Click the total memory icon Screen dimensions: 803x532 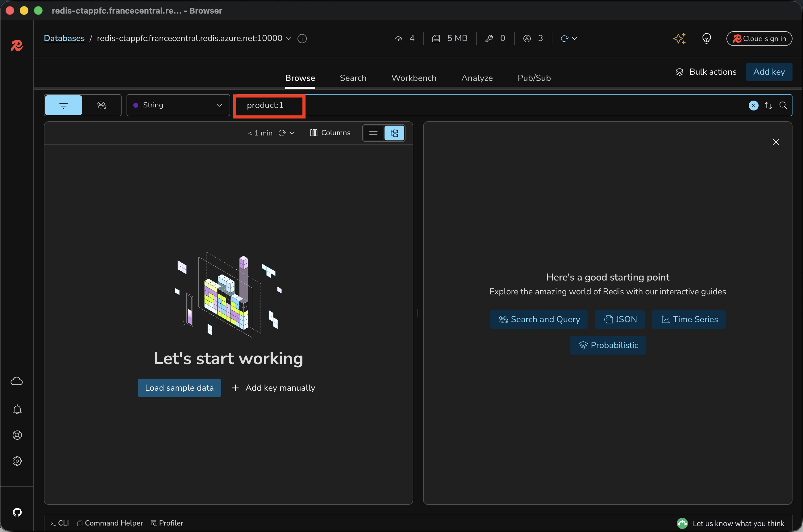436,39
